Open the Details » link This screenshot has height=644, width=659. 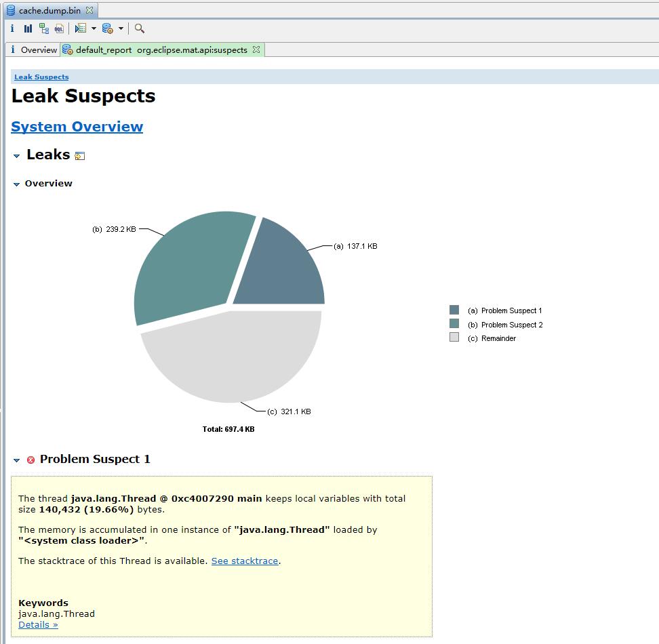38,624
